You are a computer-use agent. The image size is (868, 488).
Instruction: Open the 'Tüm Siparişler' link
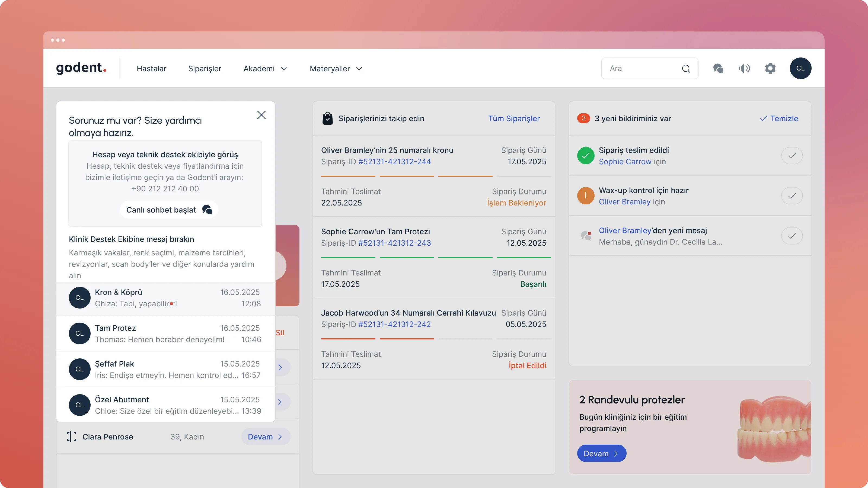click(x=514, y=118)
